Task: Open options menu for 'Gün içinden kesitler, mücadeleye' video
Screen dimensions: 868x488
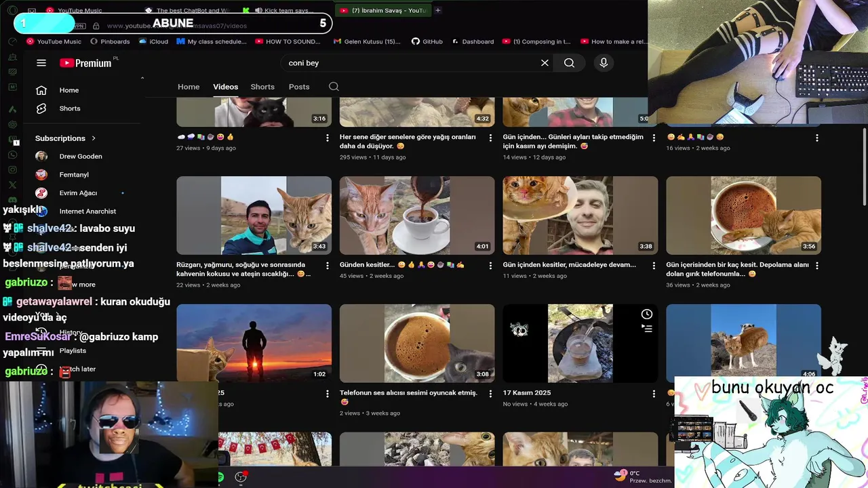Action: (x=654, y=266)
